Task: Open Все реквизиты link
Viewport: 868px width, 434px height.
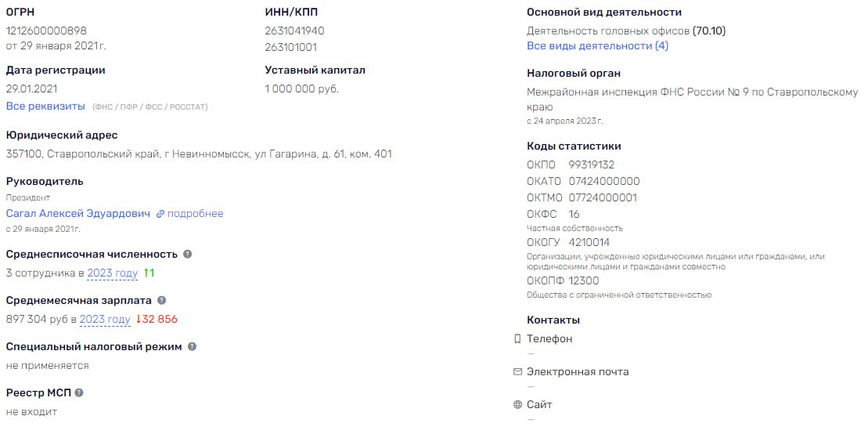Action: tap(45, 106)
